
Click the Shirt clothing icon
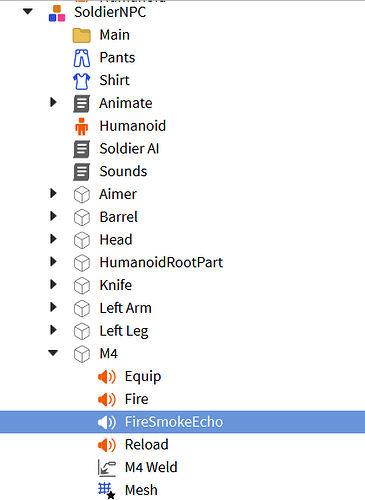click(82, 81)
